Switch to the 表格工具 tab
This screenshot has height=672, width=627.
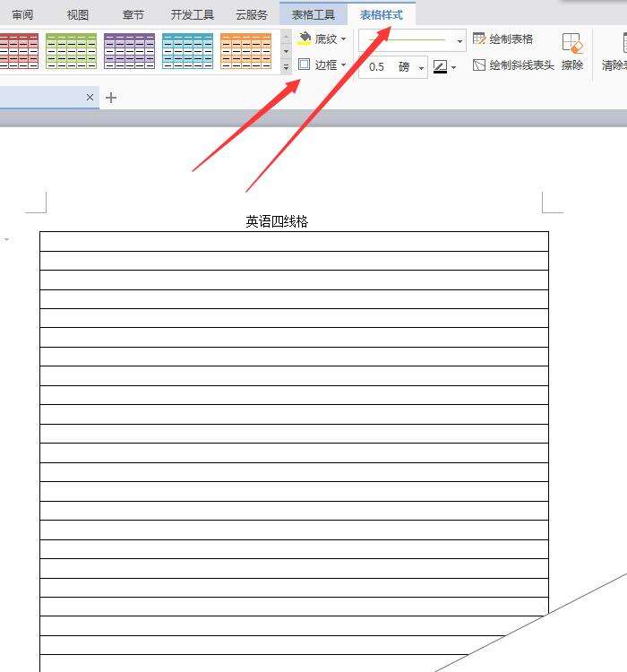[313, 15]
